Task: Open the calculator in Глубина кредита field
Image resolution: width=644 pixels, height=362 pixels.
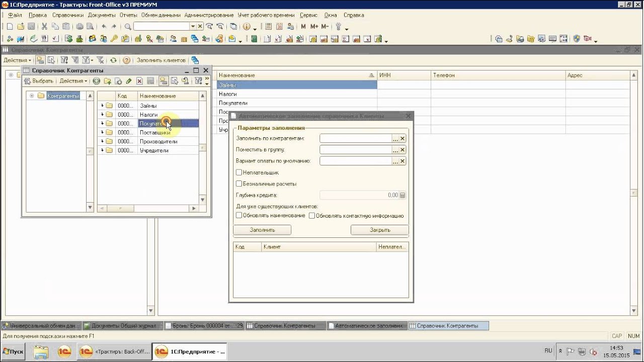Action: (403, 195)
